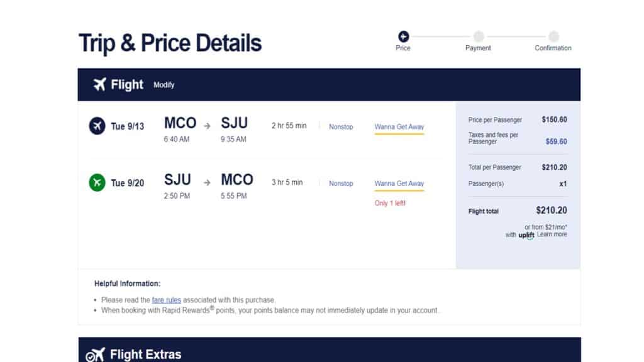Open the fare rules link
The image size is (644, 362).
tap(166, 300)
